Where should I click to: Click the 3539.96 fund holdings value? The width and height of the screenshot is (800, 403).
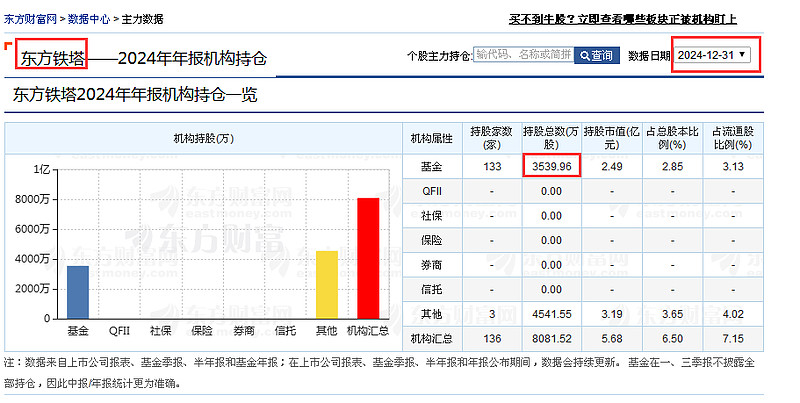[x=552, y=167]
